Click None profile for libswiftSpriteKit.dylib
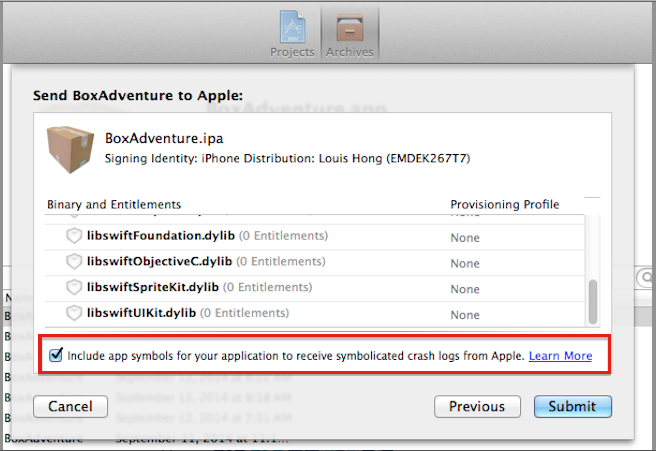The image size is (656, 451). click(465, 289)
